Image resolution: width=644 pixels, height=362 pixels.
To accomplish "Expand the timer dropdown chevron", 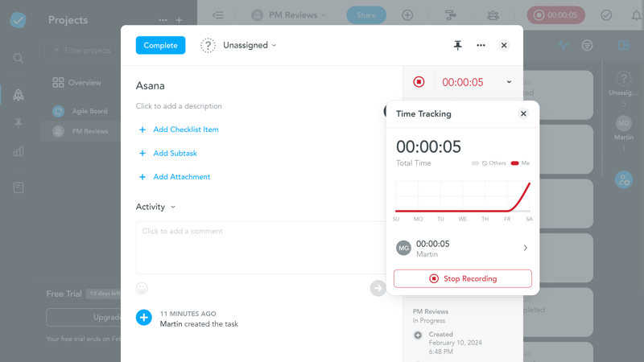I will (x=509, y=82).
